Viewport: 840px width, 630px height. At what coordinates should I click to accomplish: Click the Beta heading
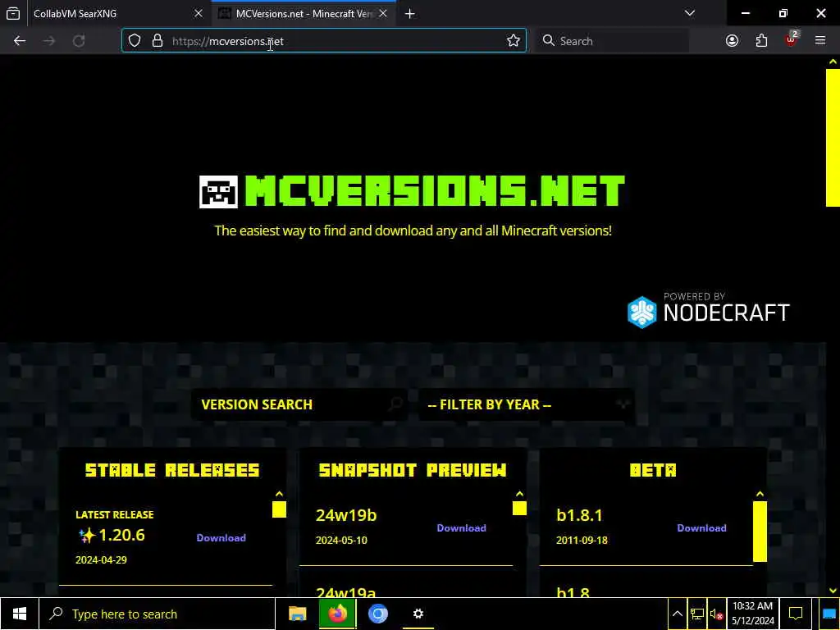[x=652, y=470]
